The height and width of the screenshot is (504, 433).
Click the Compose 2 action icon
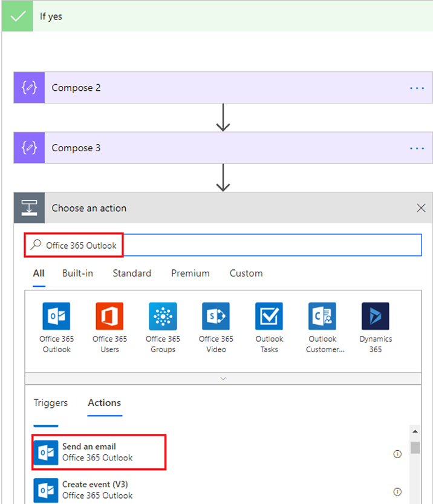point(29,87)
